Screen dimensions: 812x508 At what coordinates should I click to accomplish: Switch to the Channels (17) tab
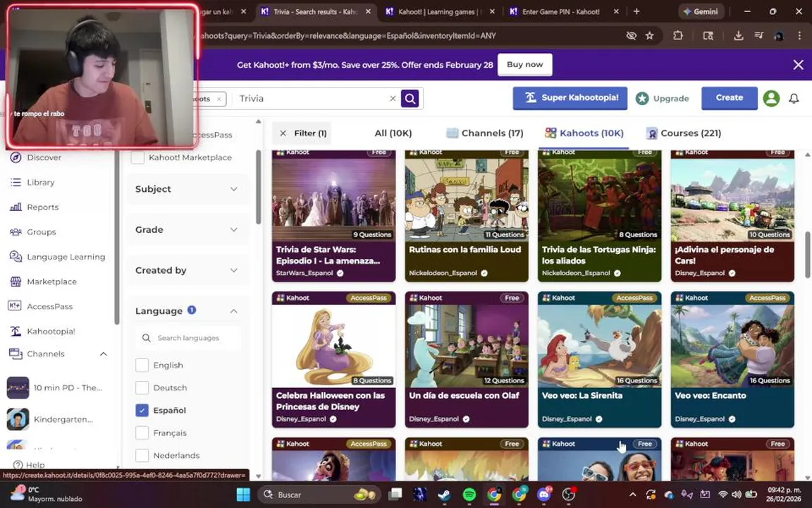coord(485,133)
